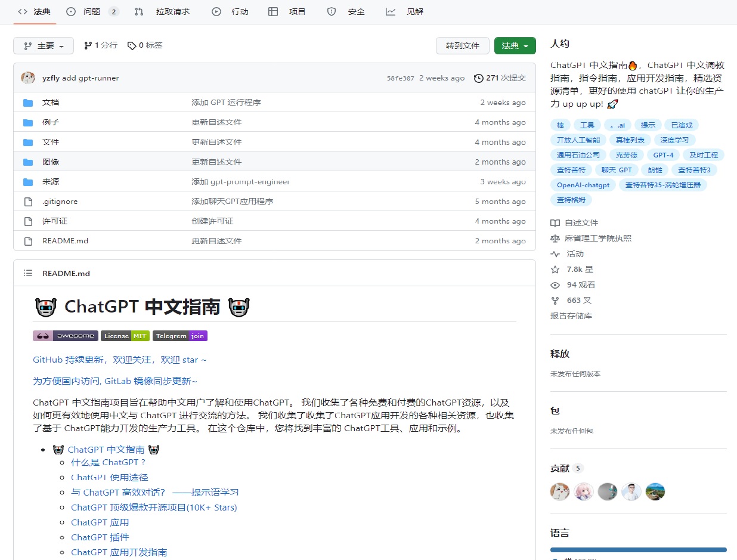This screenshot has height=560, width=737.
Task: Open the README outline list icon
Action: coord(28,273)
